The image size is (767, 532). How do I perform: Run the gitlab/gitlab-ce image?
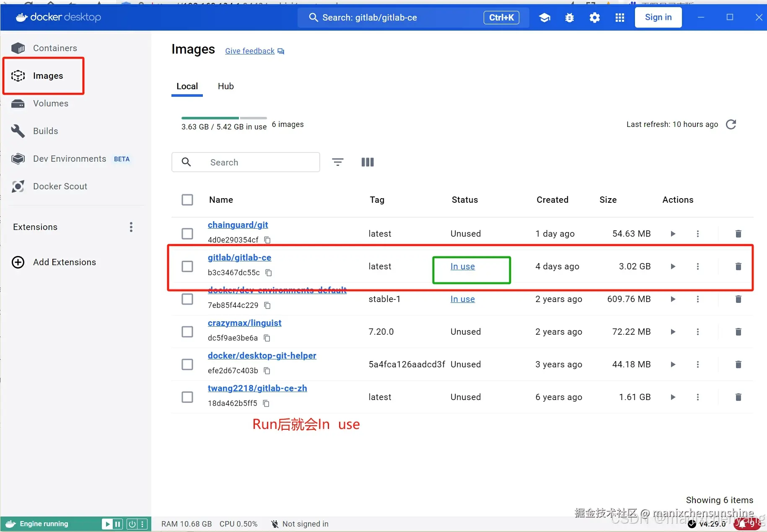tap(673, 266)
